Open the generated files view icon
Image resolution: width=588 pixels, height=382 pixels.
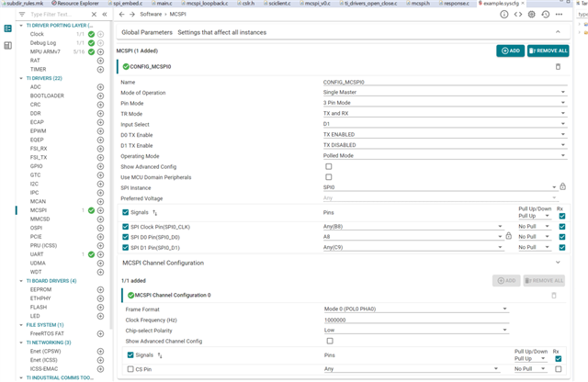coord(519,15)
